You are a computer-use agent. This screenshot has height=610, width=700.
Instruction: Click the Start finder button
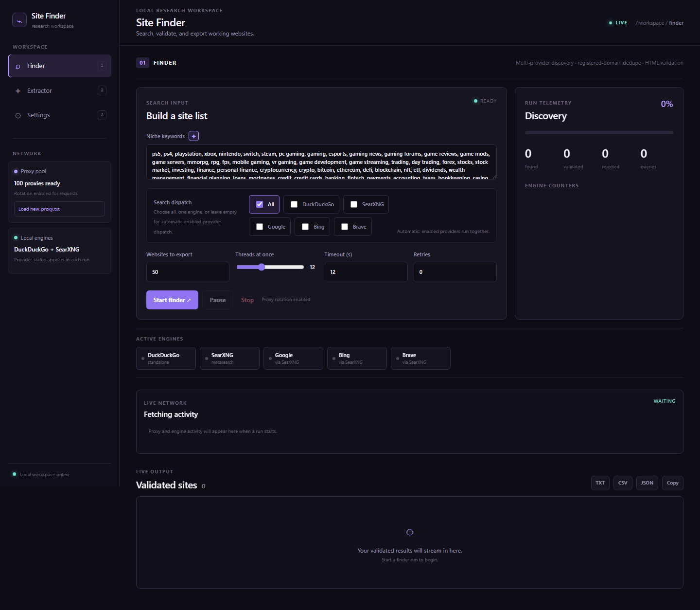172,300
